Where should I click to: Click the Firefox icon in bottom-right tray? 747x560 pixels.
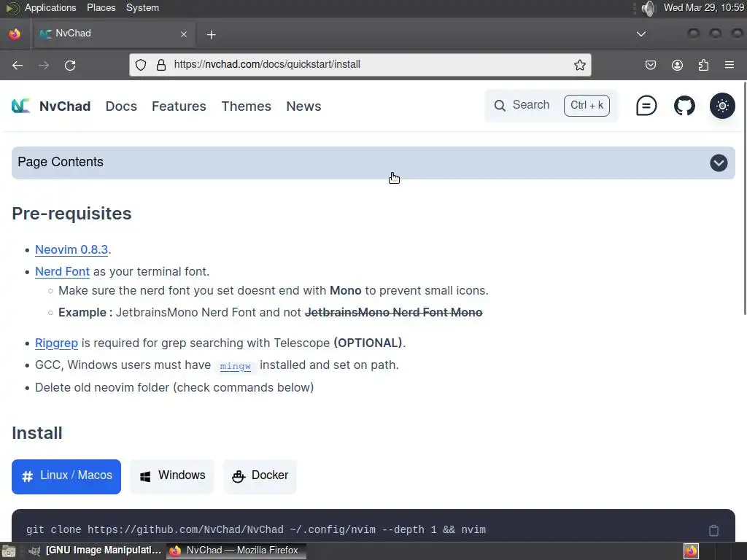click(691, 551)
